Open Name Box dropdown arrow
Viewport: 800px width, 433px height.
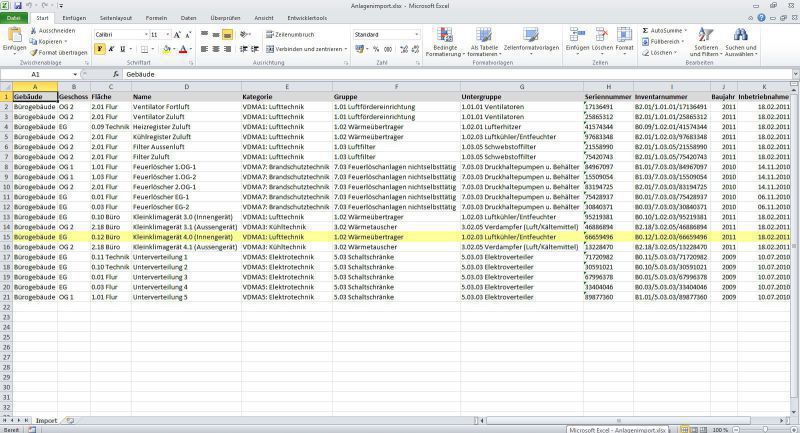[75, 74]
